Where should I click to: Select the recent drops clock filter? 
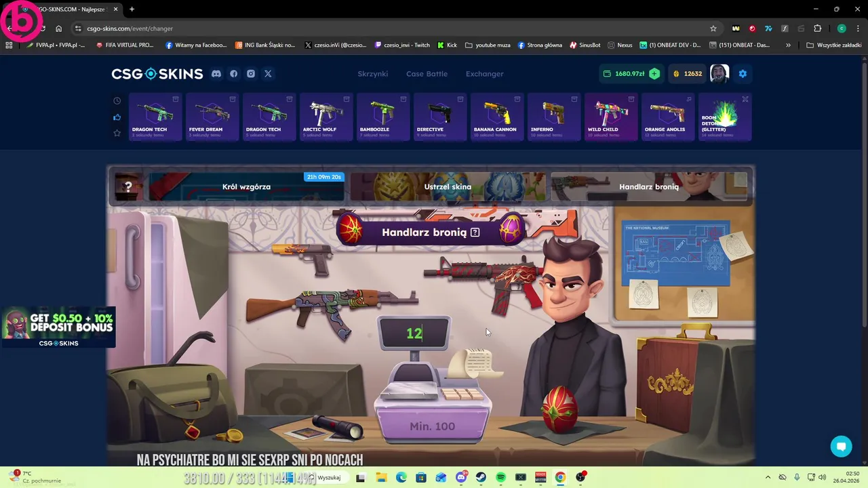coord(117,101)
